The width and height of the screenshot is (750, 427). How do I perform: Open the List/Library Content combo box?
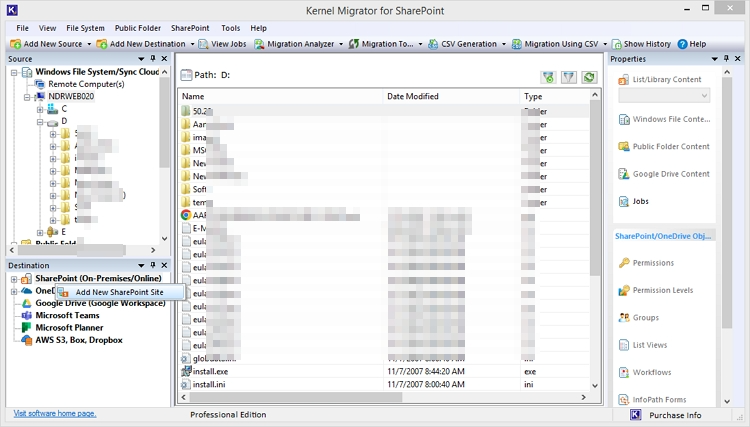click(x=664, y=96)
